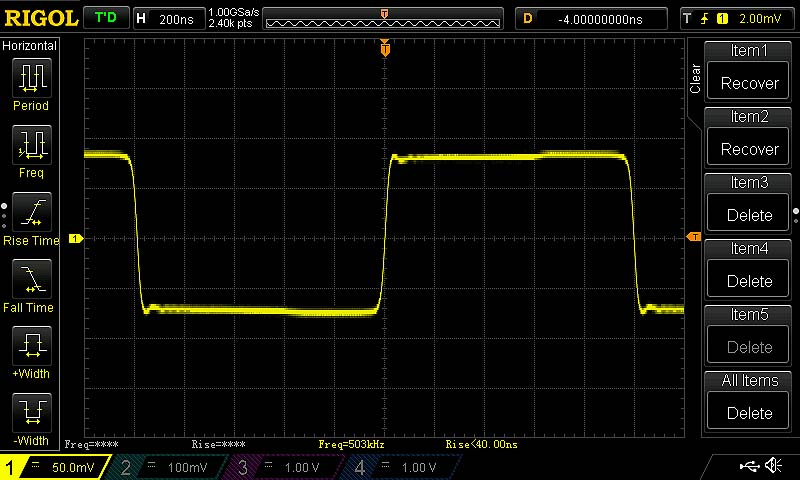Select the Rise Time measurement icon
Screen dimensions: 800x480
(32, 212)
